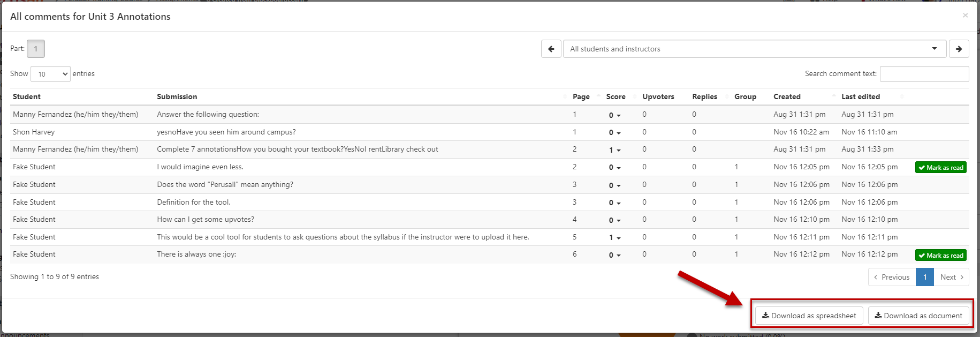The image size is (980, 337).
Task: Sort table by Student column
Action: click(27, 96)
